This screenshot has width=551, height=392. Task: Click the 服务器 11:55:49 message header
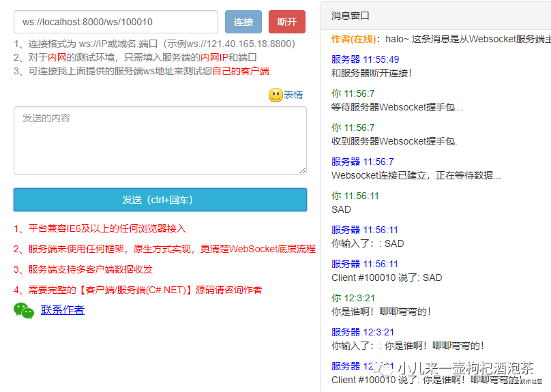[365, 59]
